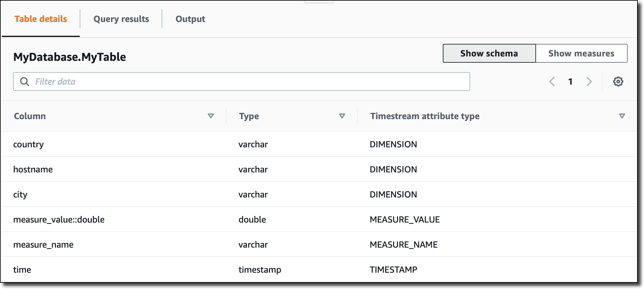The image size is (644, 289).
Task: Go to previous page arrow
Action: coord(552,81)
